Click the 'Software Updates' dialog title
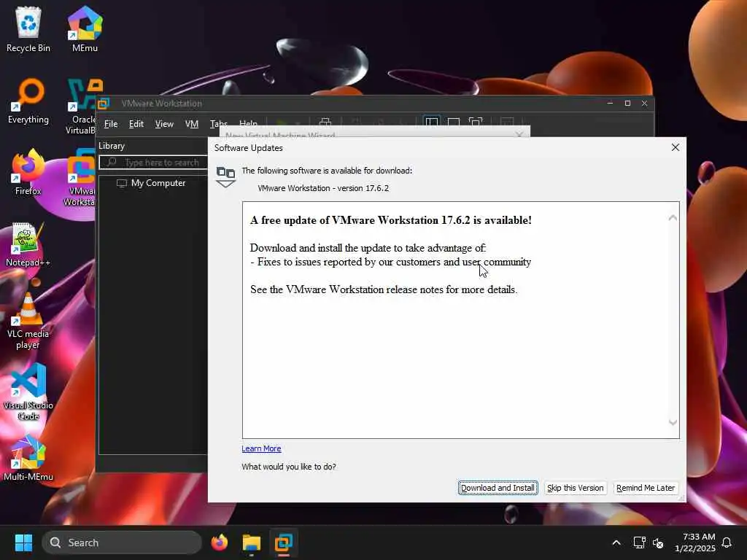The width and height of the screenshot is (747, 560). point(248,148)
